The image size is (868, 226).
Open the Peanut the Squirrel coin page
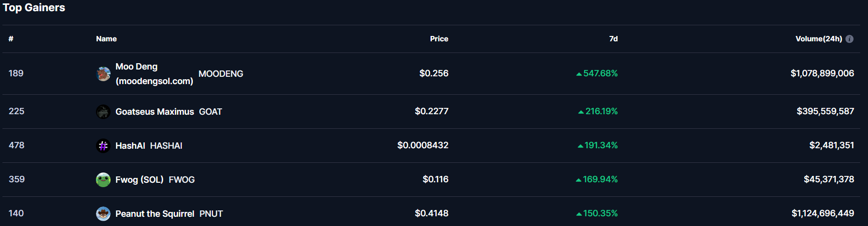pos(155,214)
